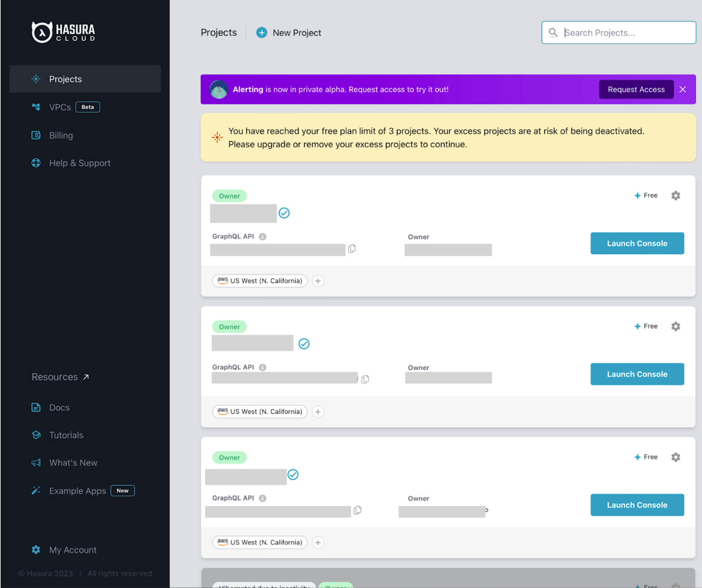Click GraphQL API info icon on second project
The image size is (702, 588).
pyautogui.click(x=262, y=367)
